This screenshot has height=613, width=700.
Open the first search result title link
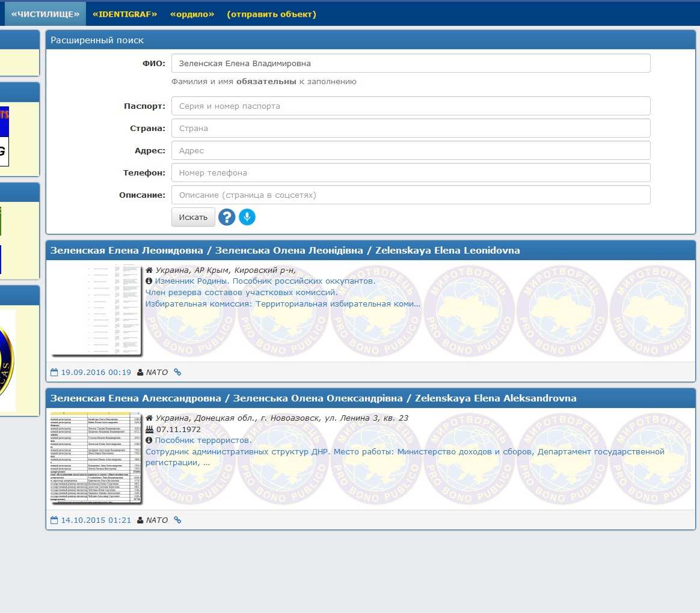pyautogui.click(x=284, y=251)
